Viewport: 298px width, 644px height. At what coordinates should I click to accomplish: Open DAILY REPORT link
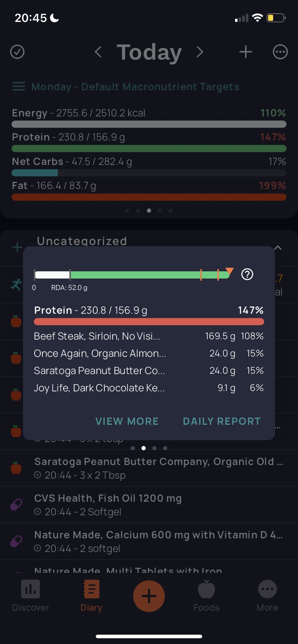pyautogui.click(x=222, y=421)
